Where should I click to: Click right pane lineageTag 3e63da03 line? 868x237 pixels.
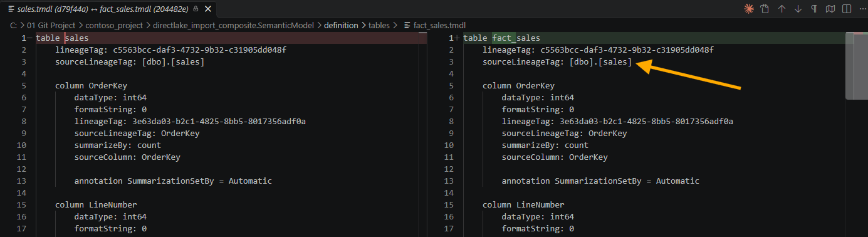tap(617, 122)
